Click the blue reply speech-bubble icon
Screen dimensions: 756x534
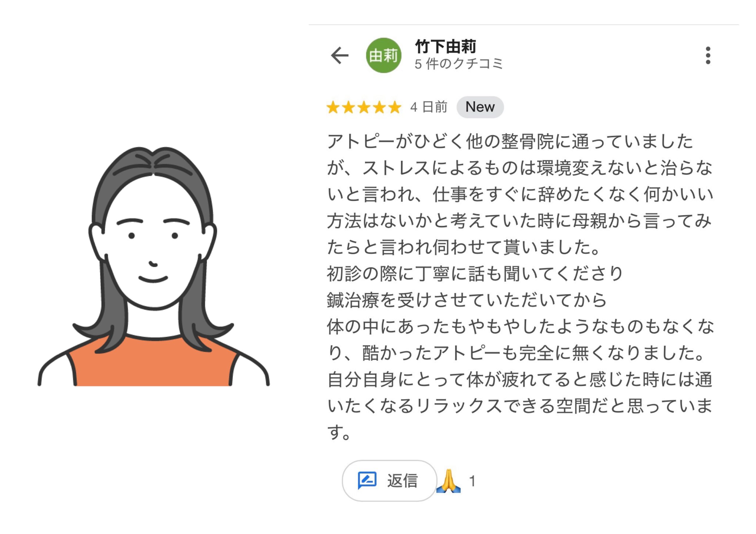(367, 480)
